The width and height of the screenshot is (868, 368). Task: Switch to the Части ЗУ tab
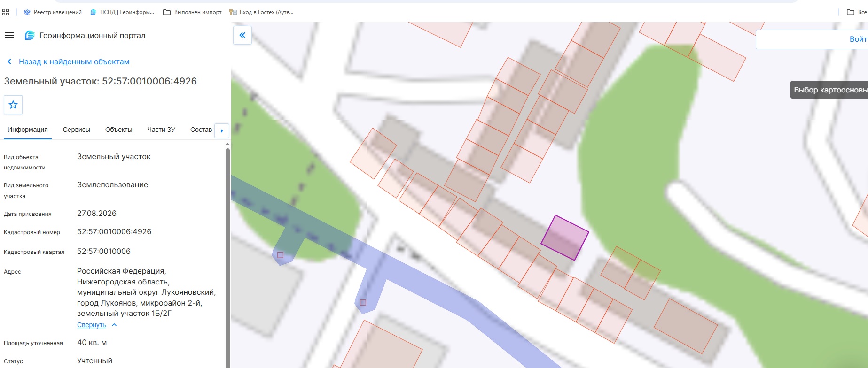click(161, 130)
